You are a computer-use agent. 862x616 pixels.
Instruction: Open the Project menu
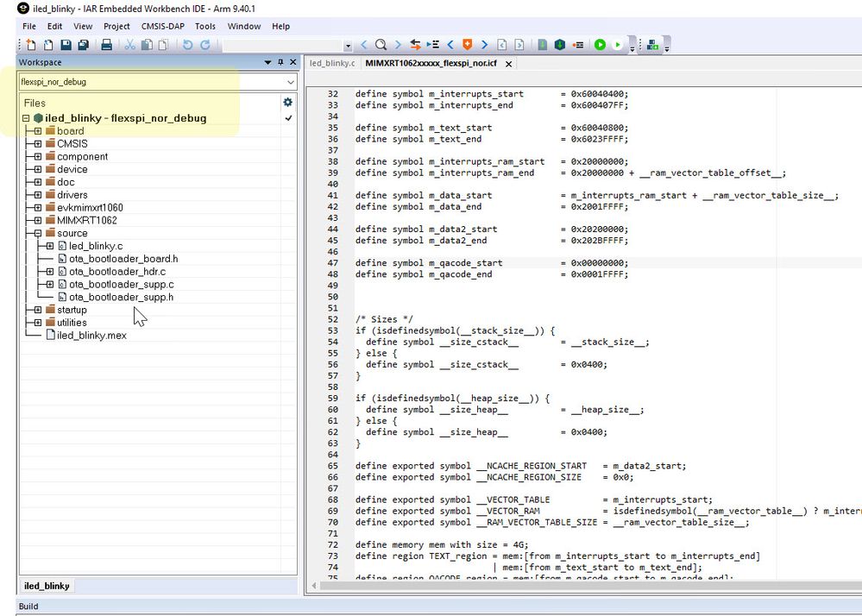(116, 27)
